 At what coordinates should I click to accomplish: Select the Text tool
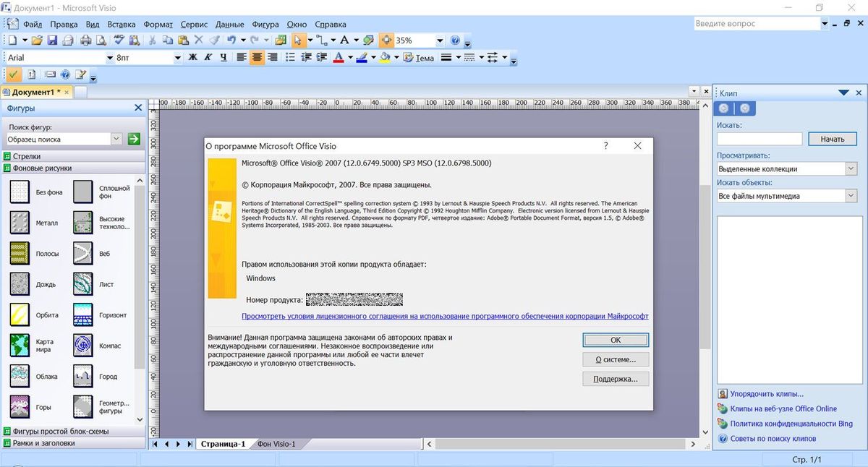point(345,40)
